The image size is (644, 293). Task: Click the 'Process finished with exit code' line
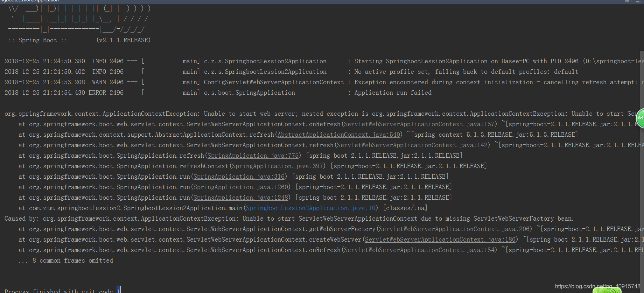click(x=62, y=291)
